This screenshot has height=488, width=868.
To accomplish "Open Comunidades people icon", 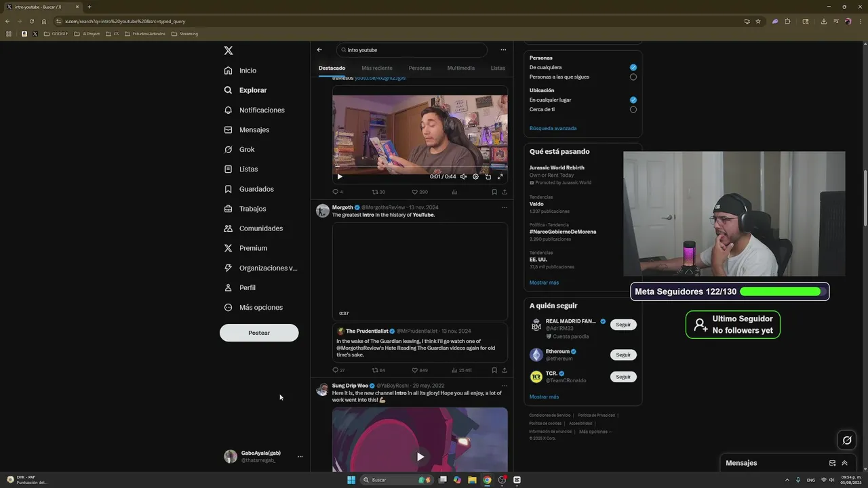I will (x=229, y=228).
